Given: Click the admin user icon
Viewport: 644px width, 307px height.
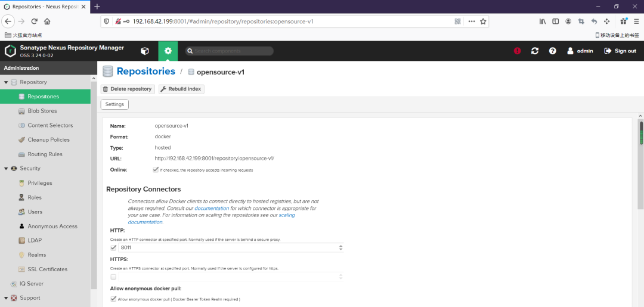Looking at the screenshot, I should click(571, 51).
